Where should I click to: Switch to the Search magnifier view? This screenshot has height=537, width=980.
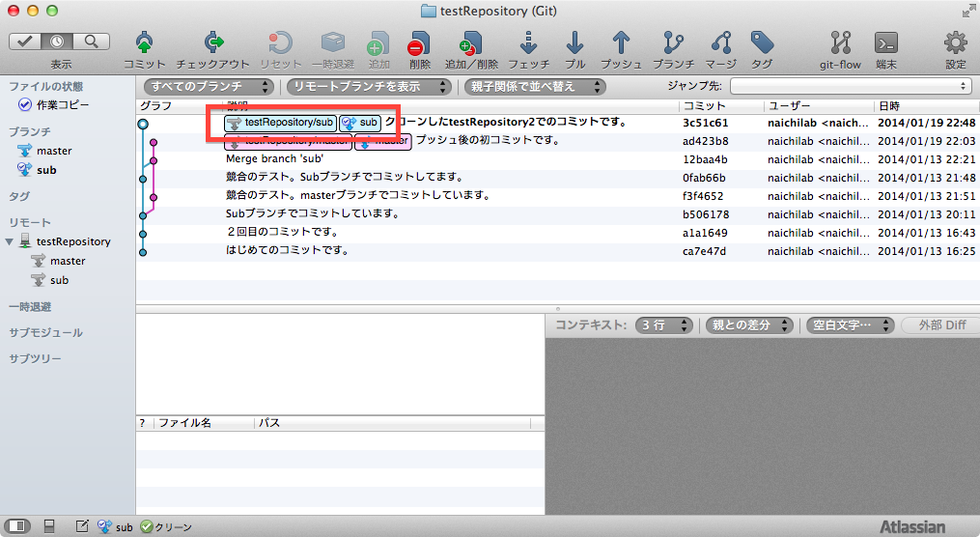coord(92,42)
